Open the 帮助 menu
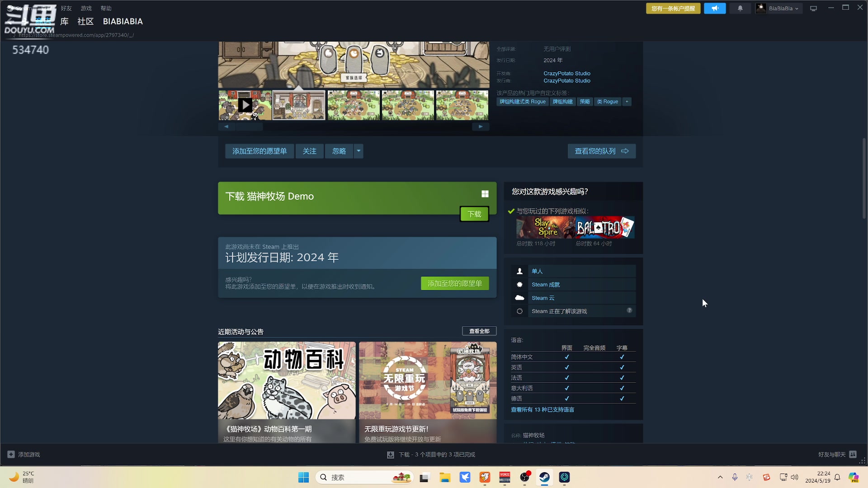Screen dimensions: 868x488 pyautogui.click(x=106, y=8)
